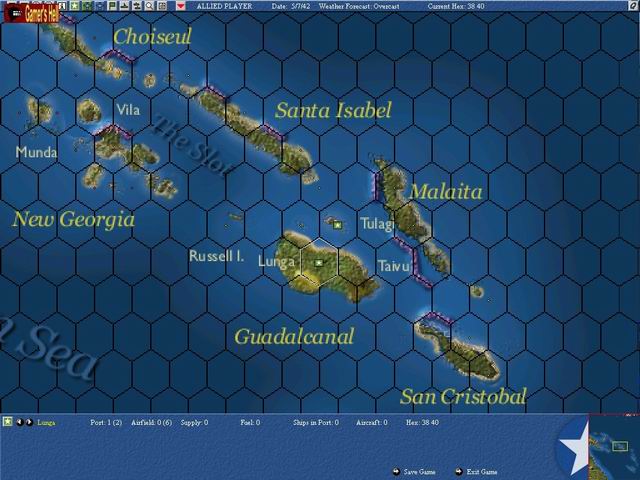Click the white star icon in top toolbar
Viewport: 640px width, 480px height.
coord(75,6)
